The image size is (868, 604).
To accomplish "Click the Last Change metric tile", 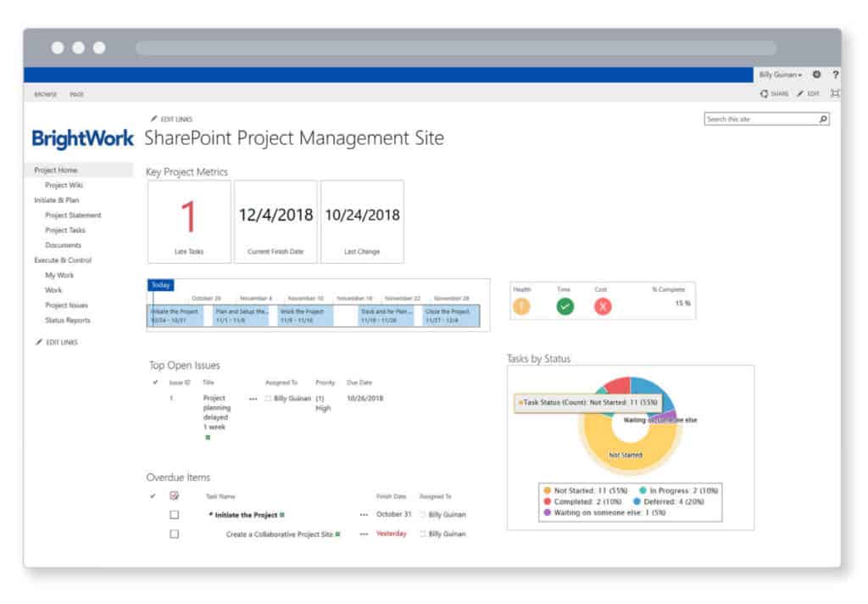I will click(362, 221).
